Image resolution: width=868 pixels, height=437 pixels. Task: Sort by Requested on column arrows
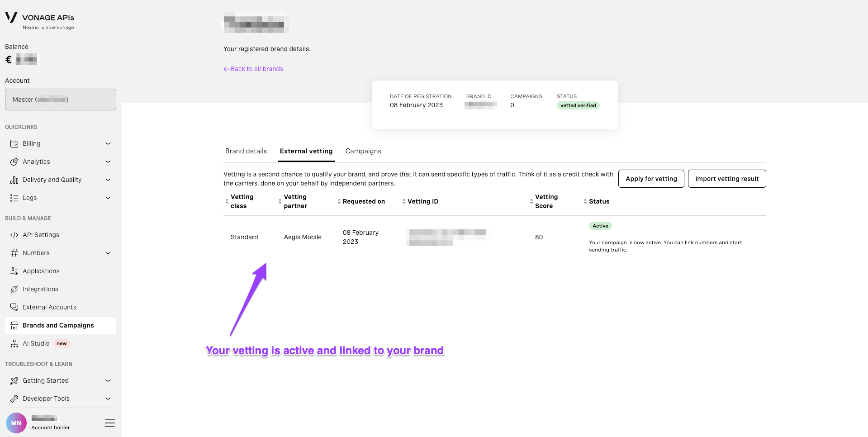[339, 201]
